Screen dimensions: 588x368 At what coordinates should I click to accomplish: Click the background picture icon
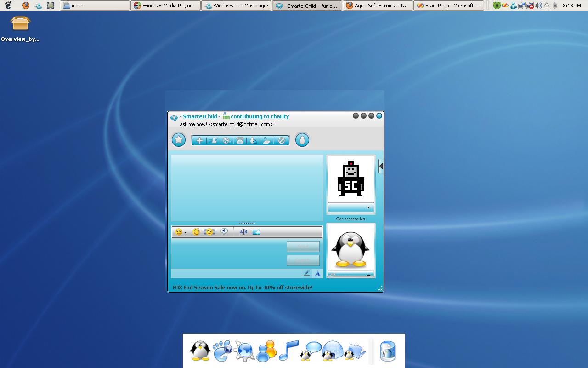point(256,232)
